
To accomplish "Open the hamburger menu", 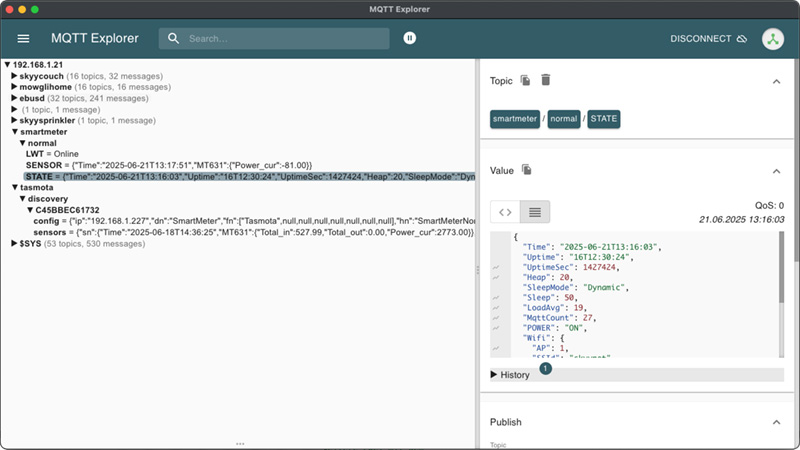I will pos(23,39).
